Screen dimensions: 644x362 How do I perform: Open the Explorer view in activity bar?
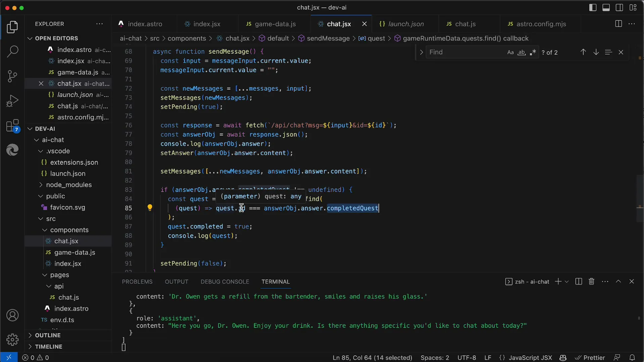[12, 27]
